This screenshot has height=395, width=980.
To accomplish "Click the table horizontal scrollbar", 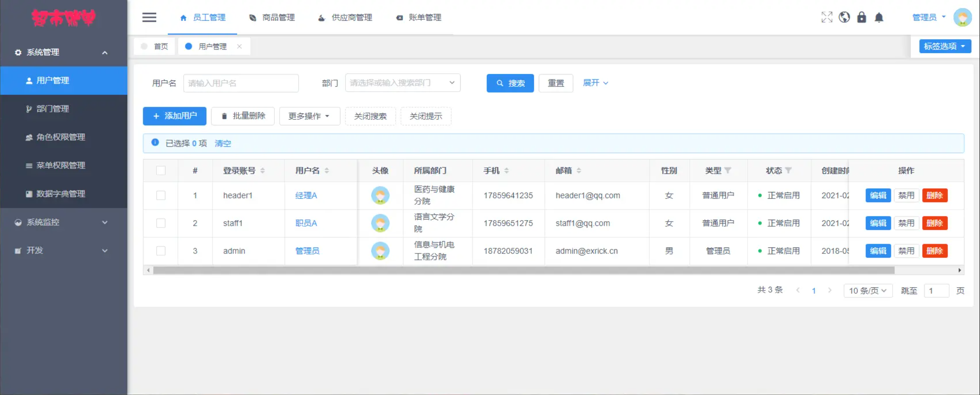I will [x=523, y=271].
